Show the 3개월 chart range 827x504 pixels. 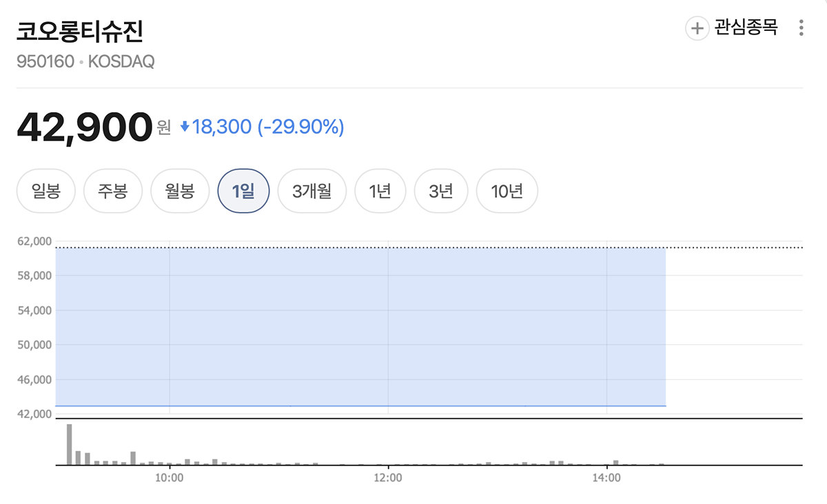pos(312,191)
